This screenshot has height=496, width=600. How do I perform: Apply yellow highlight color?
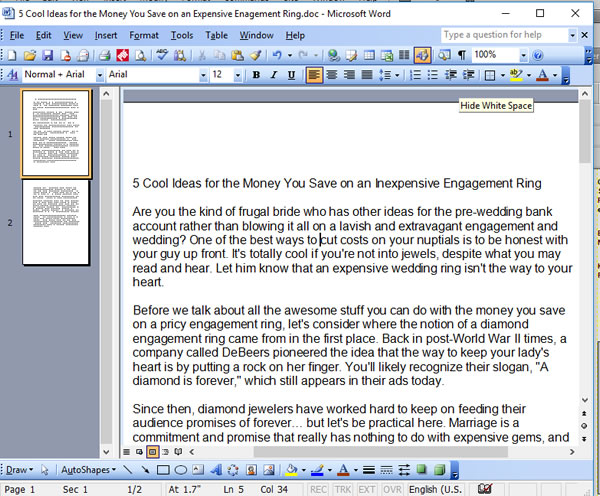coord(516,75)
